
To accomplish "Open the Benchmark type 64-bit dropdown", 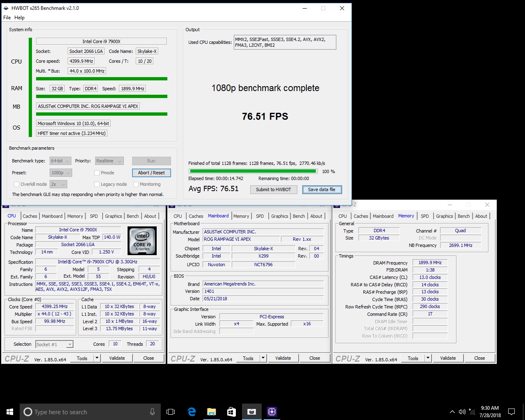I will click(x=60, y=161).
